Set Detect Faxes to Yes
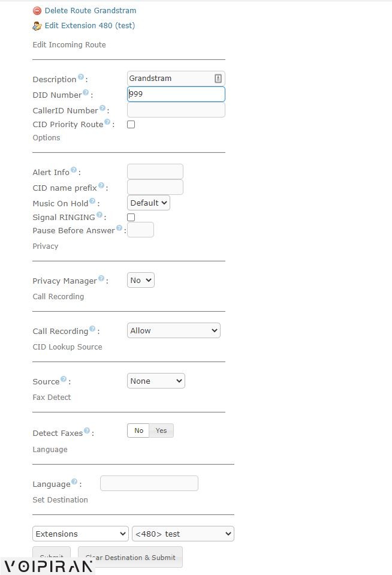Viewport: 392px width, 575px height. pyautogui.click(x=161, y=431)
